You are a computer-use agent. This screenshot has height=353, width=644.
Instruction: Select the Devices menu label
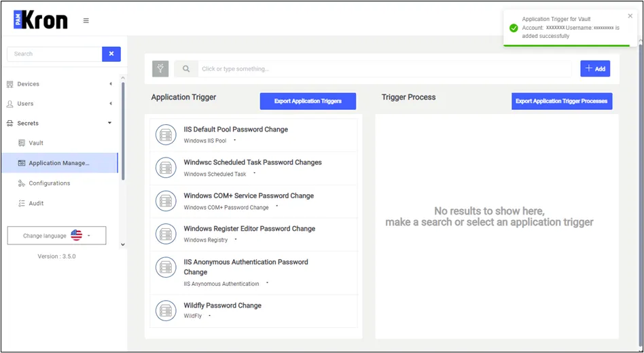point(29,84)
